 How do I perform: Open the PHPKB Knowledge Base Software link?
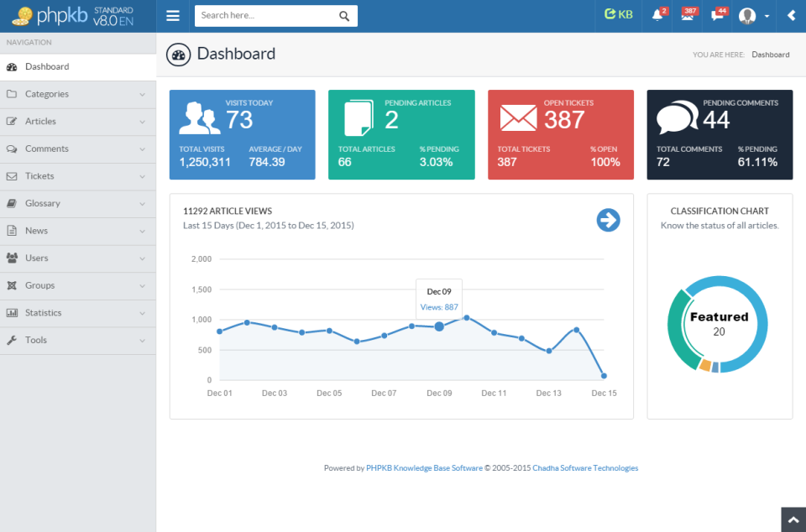pyautogui.click(x=424, y=468)
